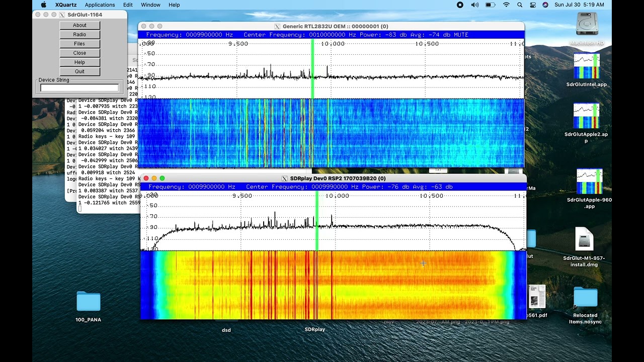Select the 100_PANA folder icon
Viewport: 644px width, 362px height.
[89, 302]
